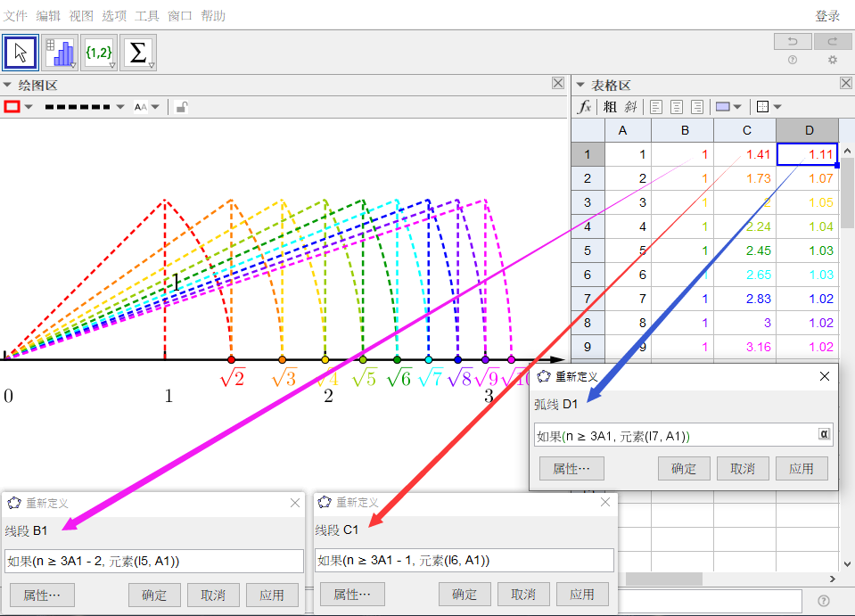Viewport: 855px width, 616px height.
Task: Align cell text left
Action: (656, 107)
